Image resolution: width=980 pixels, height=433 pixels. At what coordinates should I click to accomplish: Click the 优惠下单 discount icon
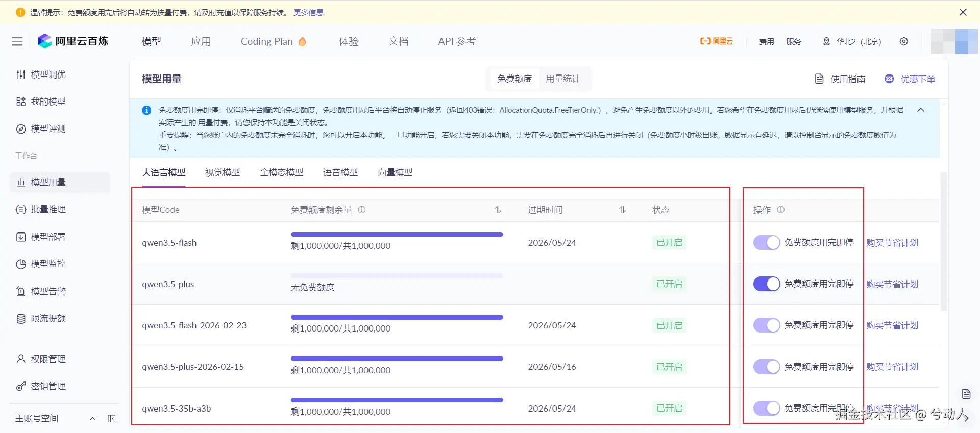[x=889, y=79]
